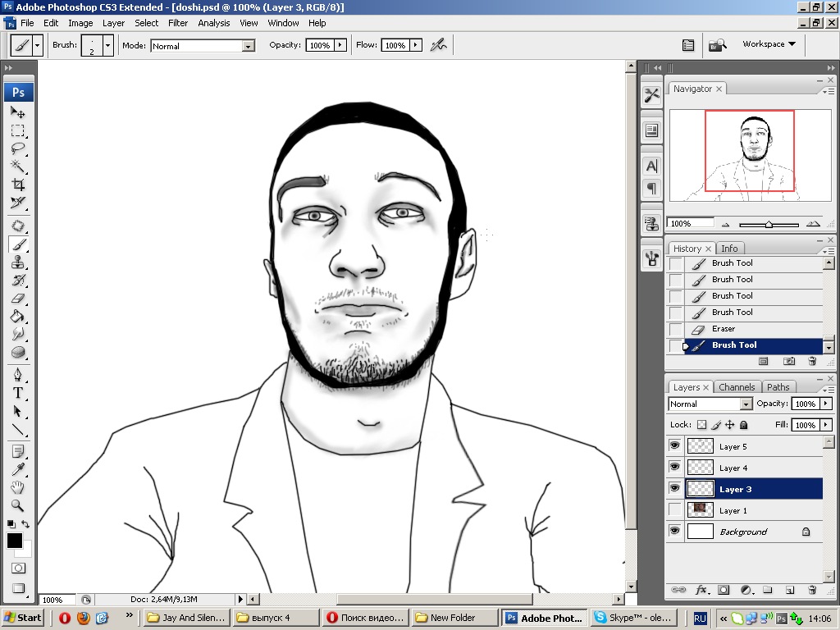The height and width of the screenshot is (630, 840).
Task: Show Layer 1 by clicking its visibility box
Action: pyautogui.click(x=675, y=509)
